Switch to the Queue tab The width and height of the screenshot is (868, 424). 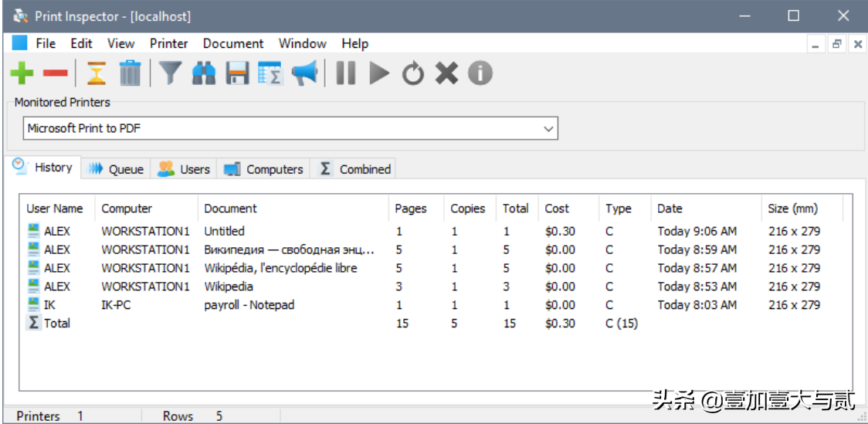117,169
